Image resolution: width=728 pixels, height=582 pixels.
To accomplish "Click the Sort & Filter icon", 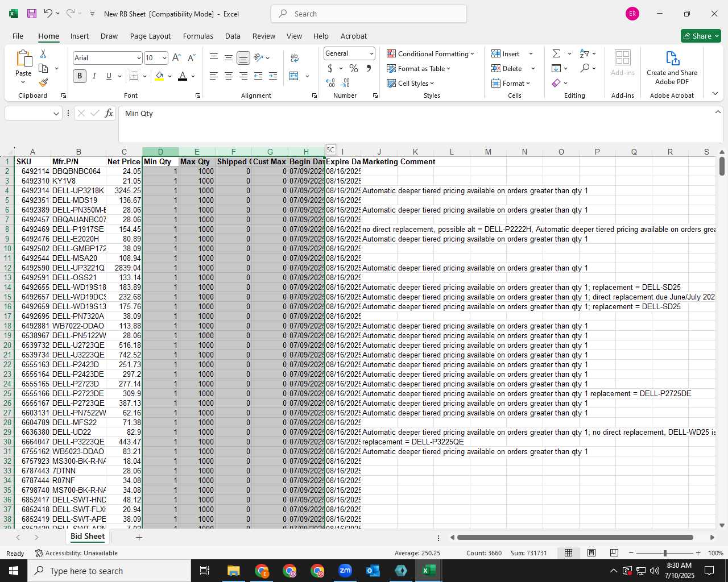I will point(585,53).
